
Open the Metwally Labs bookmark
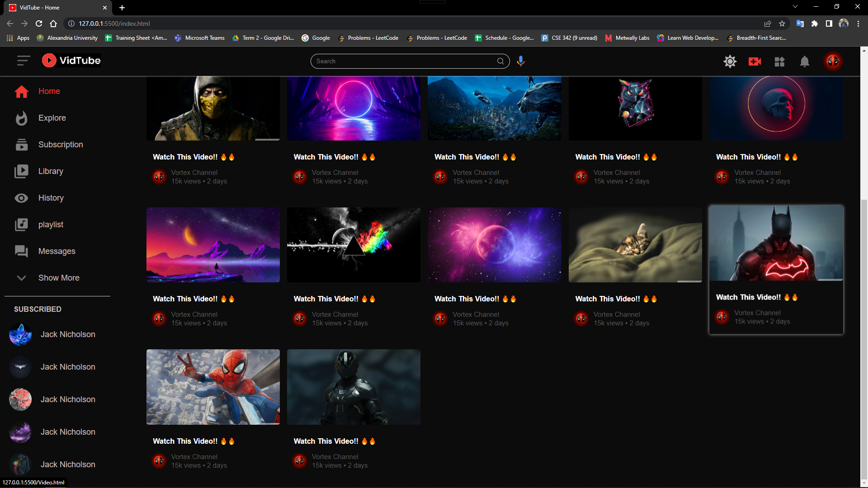pos(627,38)
